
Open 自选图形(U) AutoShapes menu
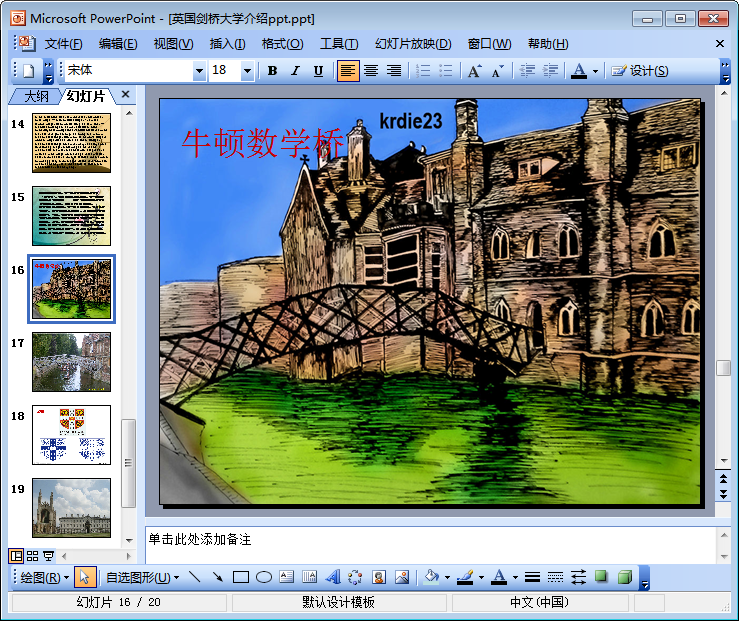pyautogui.click(x=142, y=578)
